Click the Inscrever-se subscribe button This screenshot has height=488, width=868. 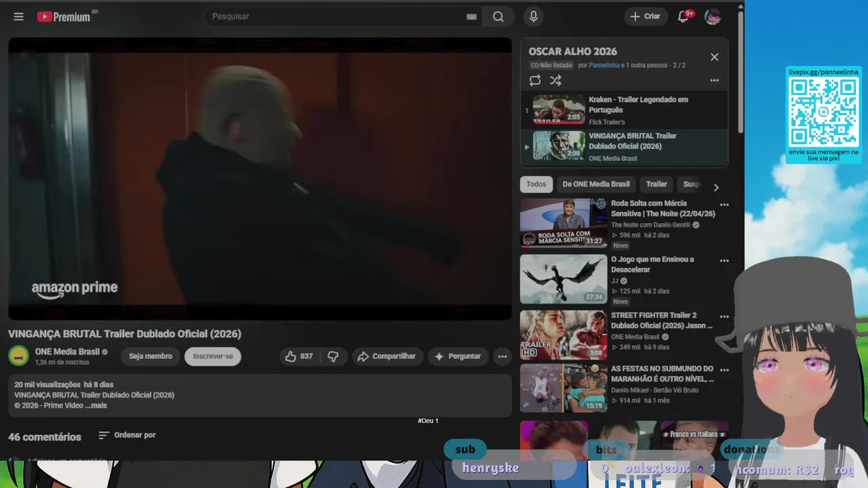(213, 357)
